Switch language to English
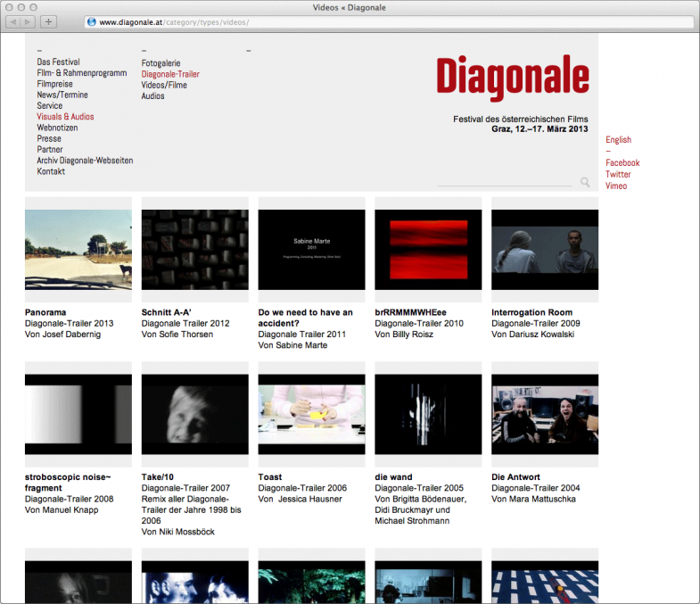Screen dimensions: 700x604 pyautogui.click(x=618, y=140)
